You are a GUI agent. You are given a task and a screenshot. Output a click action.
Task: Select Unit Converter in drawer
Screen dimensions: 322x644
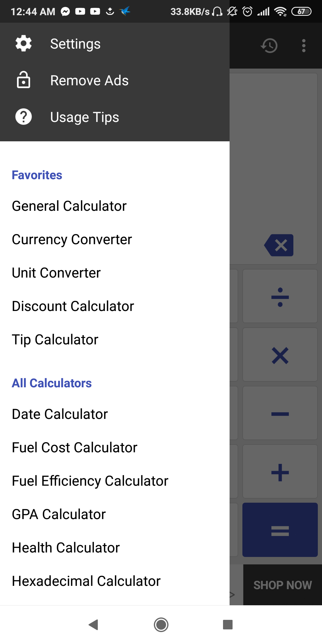pos(56,273)
